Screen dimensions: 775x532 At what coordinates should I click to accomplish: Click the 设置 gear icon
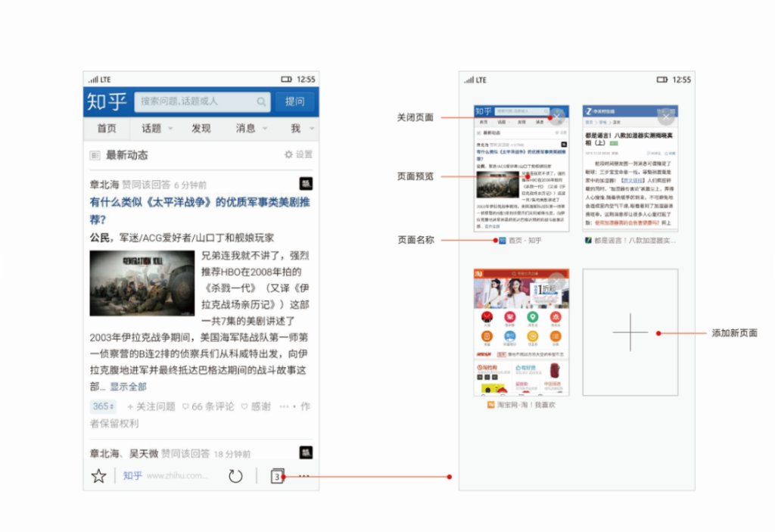(x=288, y=155)
